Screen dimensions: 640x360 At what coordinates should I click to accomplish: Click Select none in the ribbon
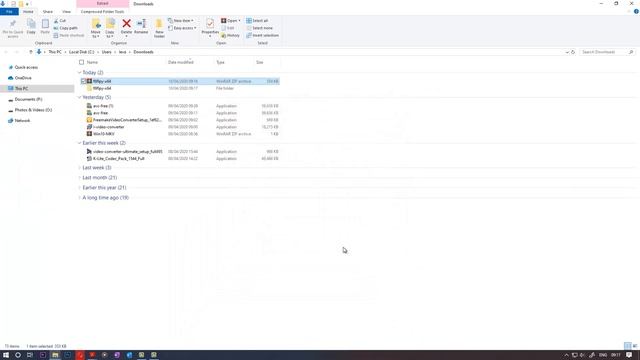(x=260, y=28)
